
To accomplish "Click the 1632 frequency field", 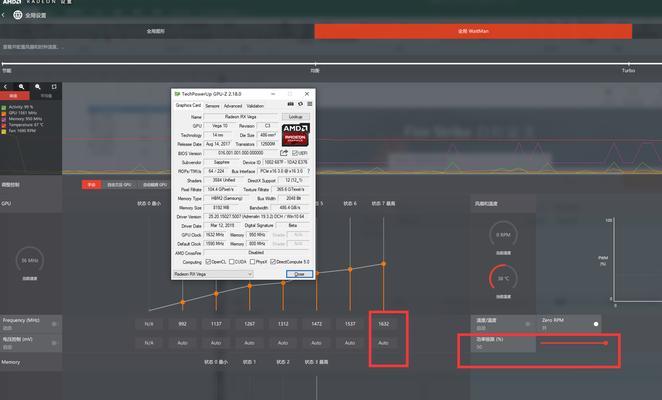I will (x=383, y=324).
